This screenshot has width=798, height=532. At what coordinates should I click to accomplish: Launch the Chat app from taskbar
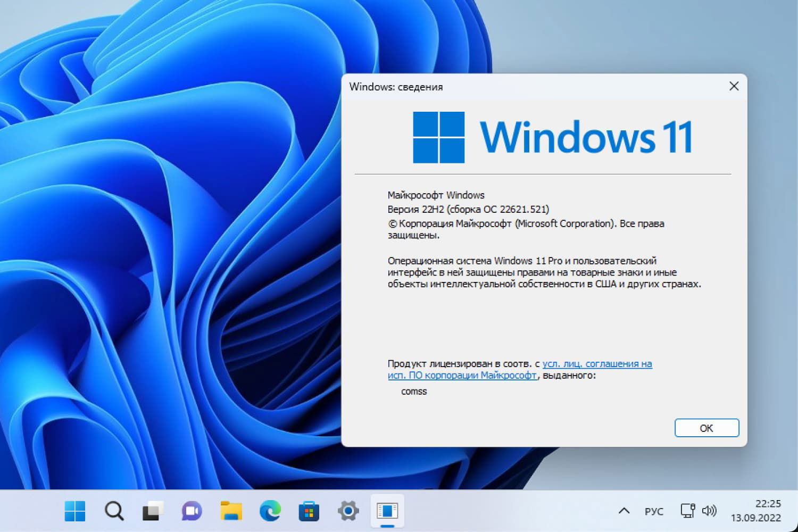point(192,511)
